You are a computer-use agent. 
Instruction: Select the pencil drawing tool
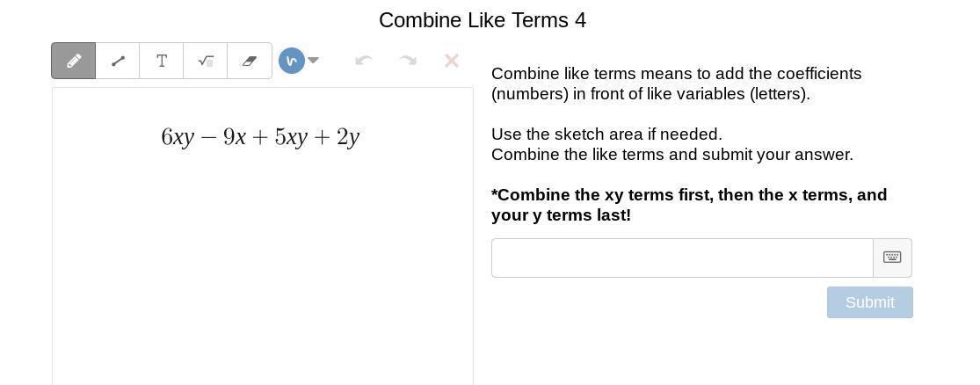click(x=74, y=61)
